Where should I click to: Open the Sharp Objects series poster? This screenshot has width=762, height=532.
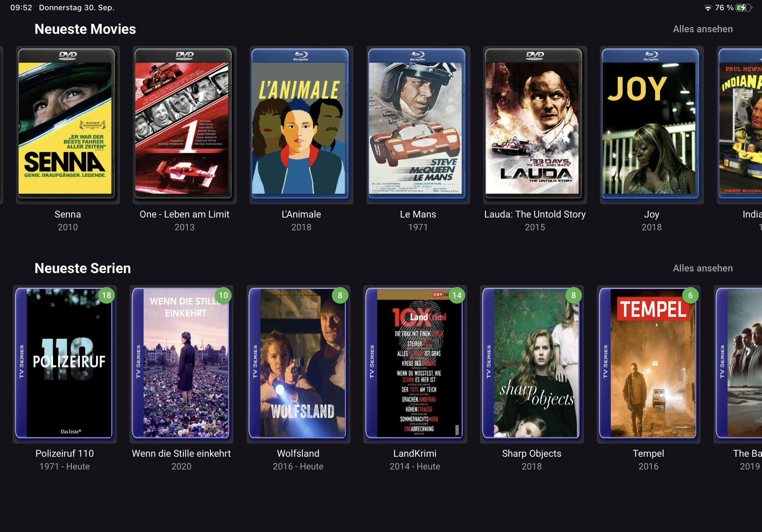(x=532, y=364)
